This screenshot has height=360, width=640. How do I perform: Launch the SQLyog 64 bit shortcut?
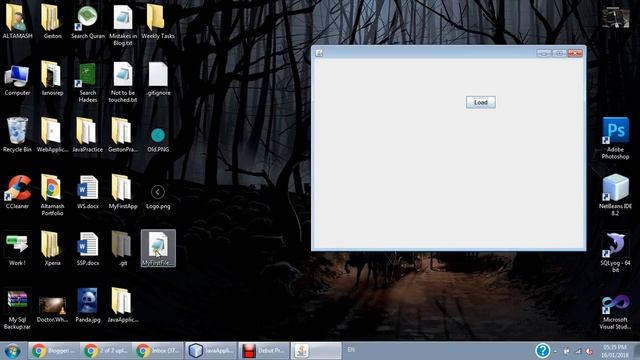coord(616,252)
